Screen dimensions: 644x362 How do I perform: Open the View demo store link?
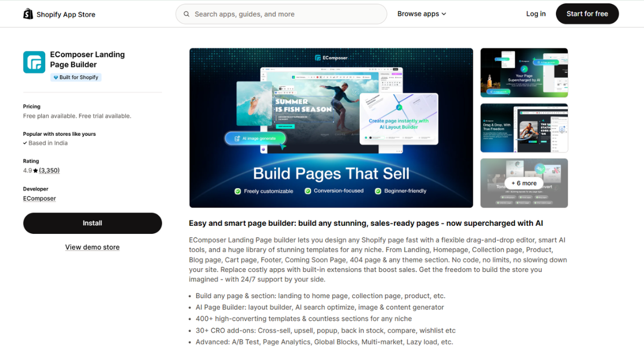tap(92, 247)
